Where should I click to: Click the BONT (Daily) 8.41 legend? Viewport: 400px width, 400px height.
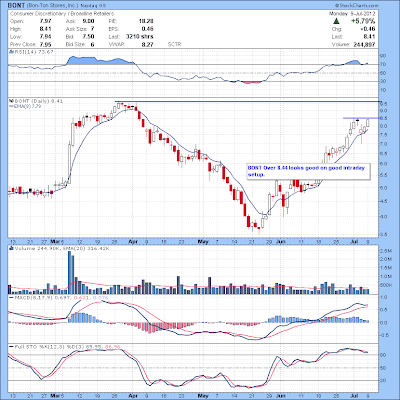tap(38, 101)
